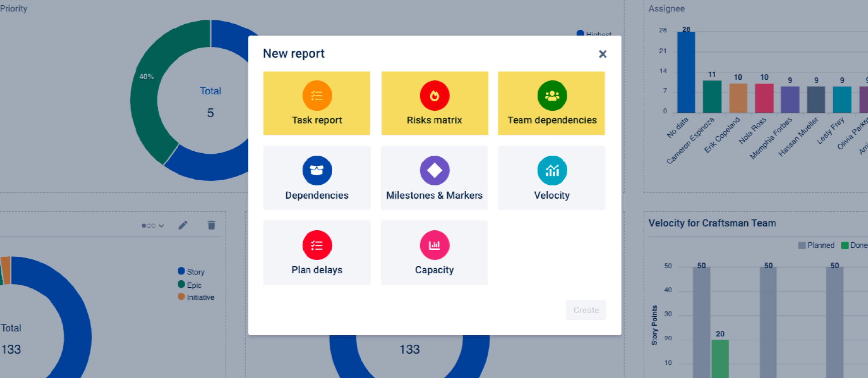Select the Task report orange icon
This screenshot has height=378, width=868.
[317, 95]
